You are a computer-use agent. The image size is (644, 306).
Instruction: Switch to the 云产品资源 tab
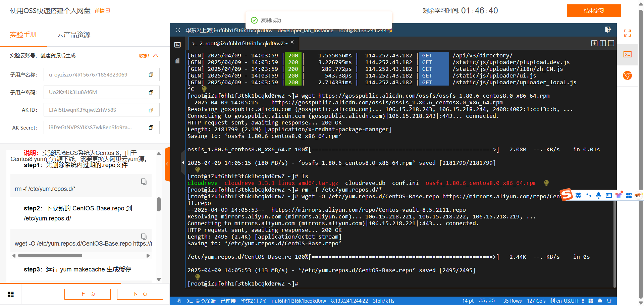tap(74, 35)
